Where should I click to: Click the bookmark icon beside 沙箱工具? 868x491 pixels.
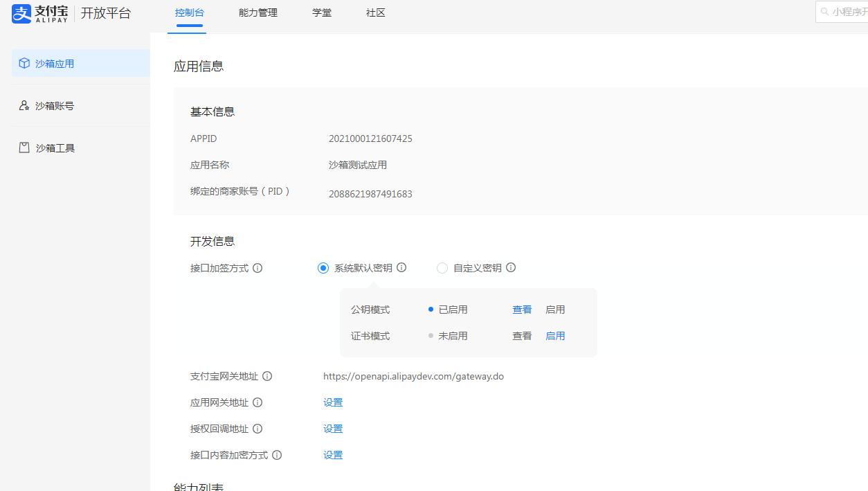tap(24, 148)
